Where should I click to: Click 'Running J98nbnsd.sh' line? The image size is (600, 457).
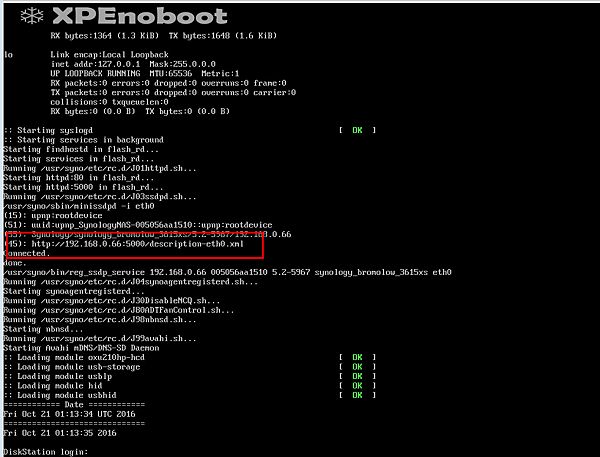100,320
